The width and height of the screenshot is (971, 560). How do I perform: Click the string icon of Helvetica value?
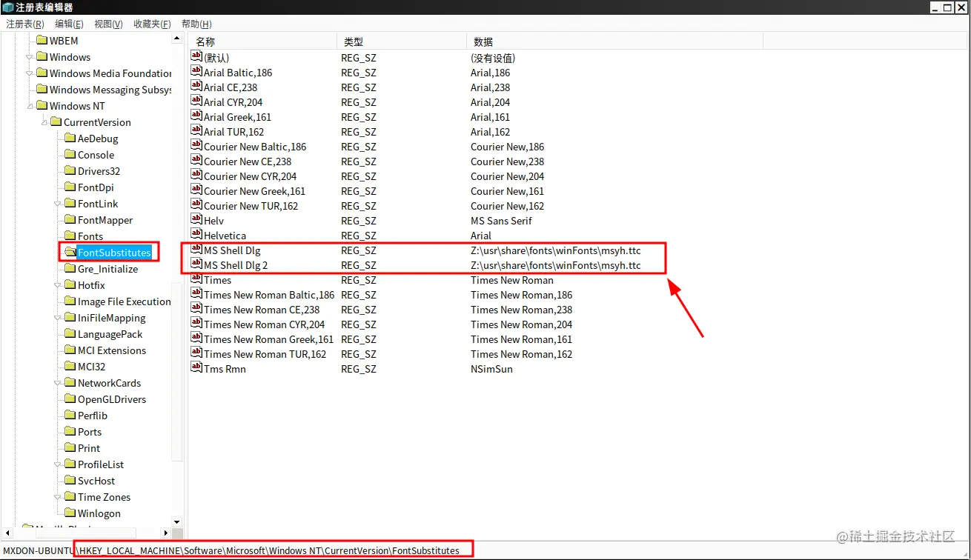click(196, 235)
